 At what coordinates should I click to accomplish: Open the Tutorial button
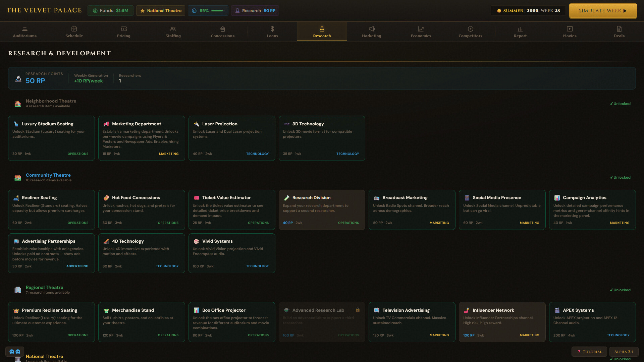tap(589, 352)
